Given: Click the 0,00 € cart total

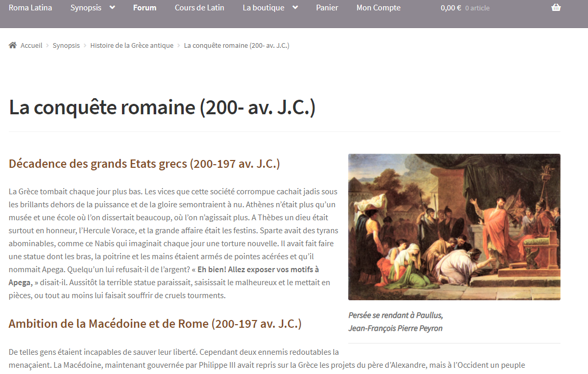Looking at the screenshot, I should click(450, 8).
